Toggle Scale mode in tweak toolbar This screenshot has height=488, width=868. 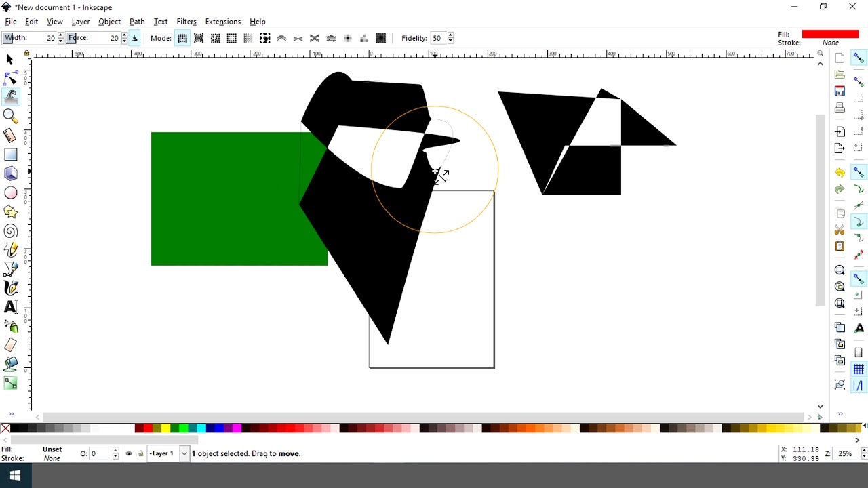pos(232,39)
